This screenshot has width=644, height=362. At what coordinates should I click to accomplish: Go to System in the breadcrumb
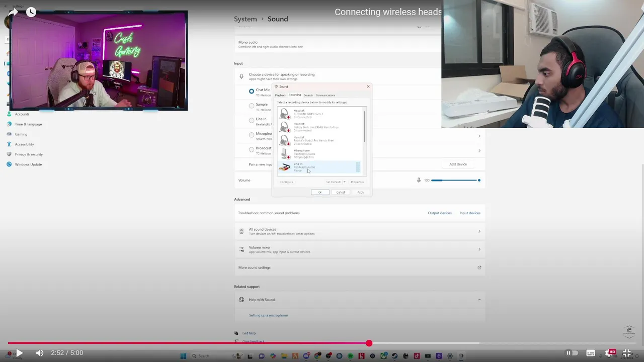(x=246, y=19)
